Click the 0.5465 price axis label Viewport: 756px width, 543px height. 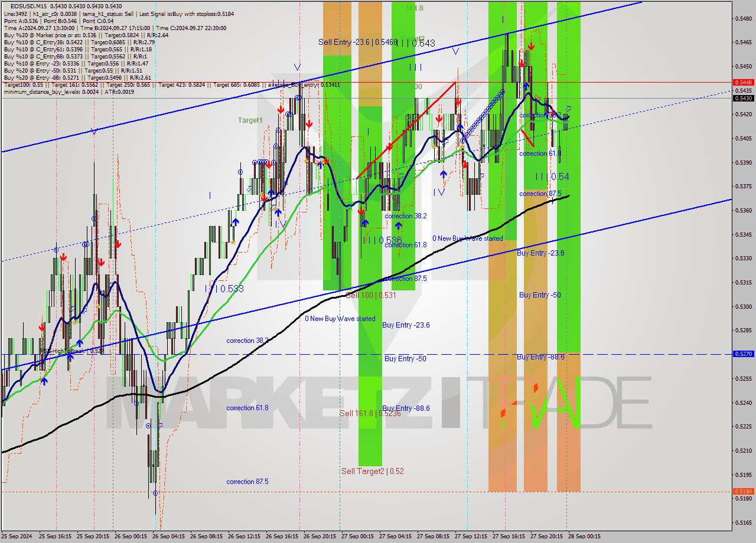click(x=742, y=42)
